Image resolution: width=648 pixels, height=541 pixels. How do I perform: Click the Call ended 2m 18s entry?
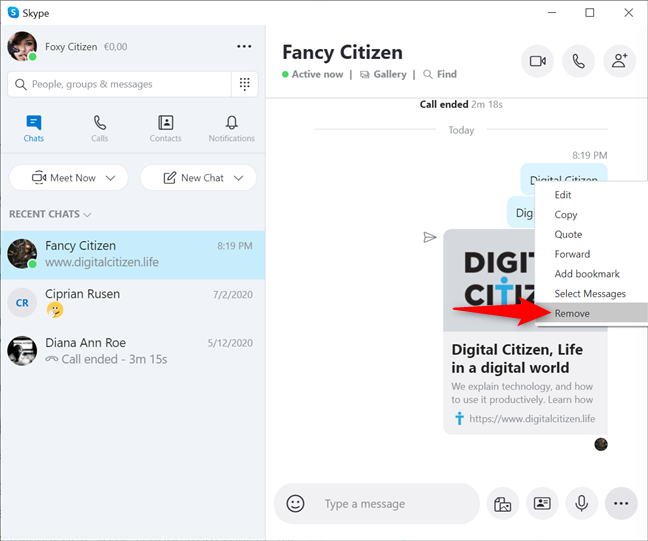tap(461, 104)
